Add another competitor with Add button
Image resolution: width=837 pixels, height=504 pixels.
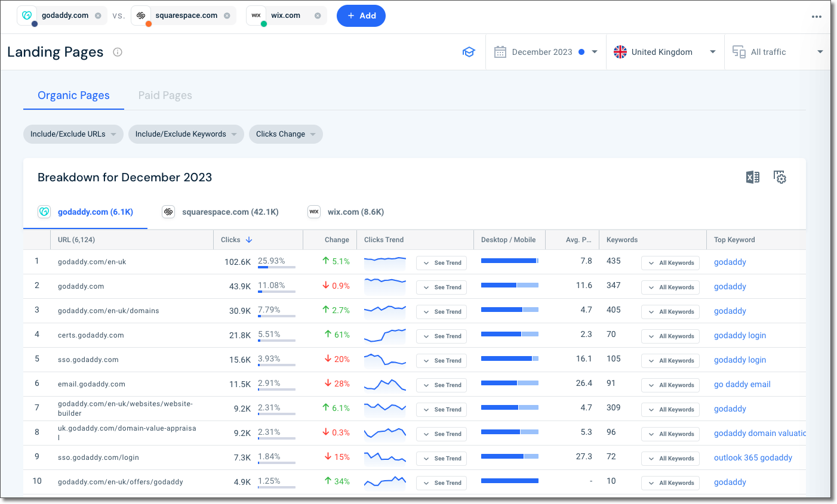pos(361,16)
